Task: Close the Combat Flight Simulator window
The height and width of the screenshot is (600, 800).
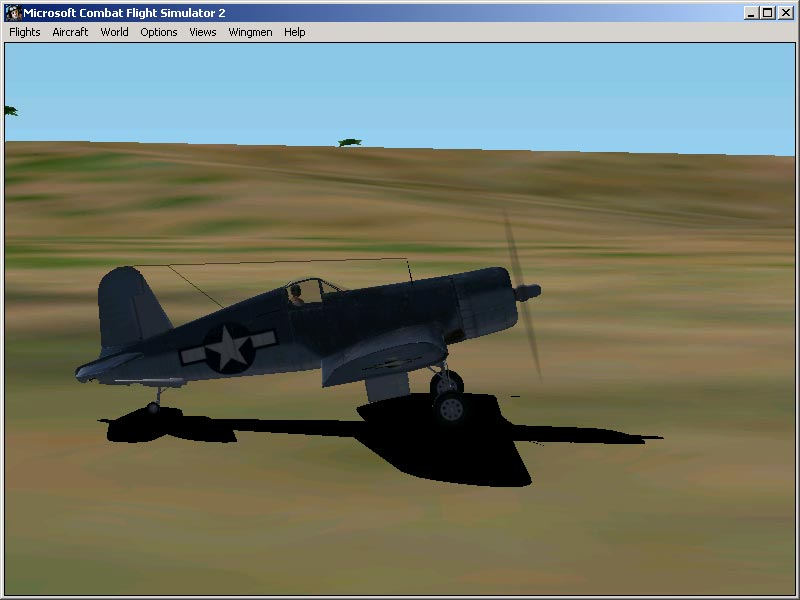Action: click(786, 13)
